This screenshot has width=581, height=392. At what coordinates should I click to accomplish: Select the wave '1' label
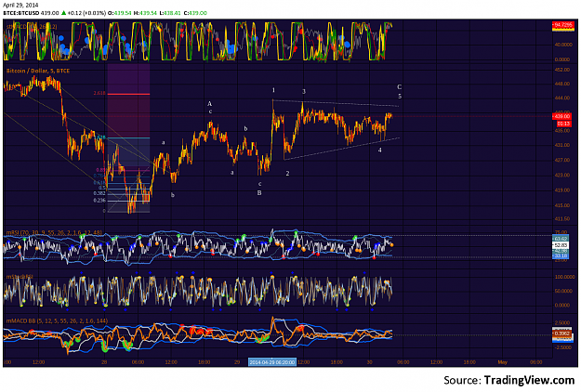click(x=273, y=90)
